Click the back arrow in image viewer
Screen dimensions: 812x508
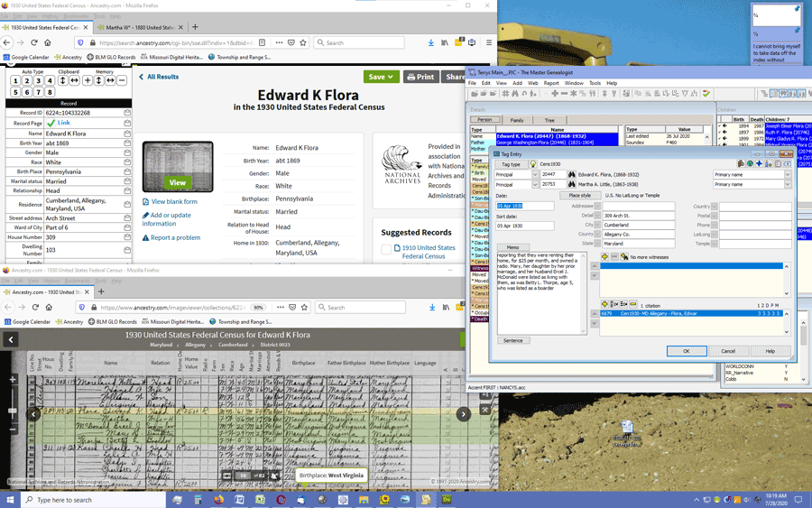[x=11, y=339]
